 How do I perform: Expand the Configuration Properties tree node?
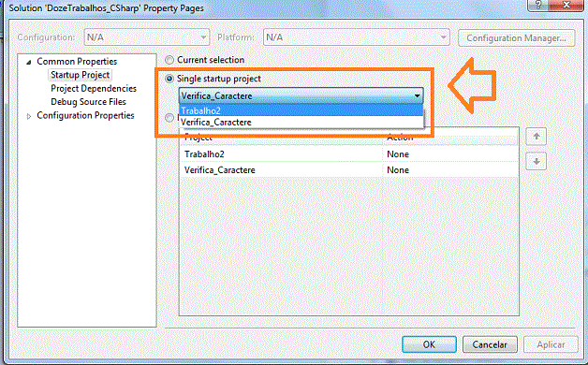(29, 116)
